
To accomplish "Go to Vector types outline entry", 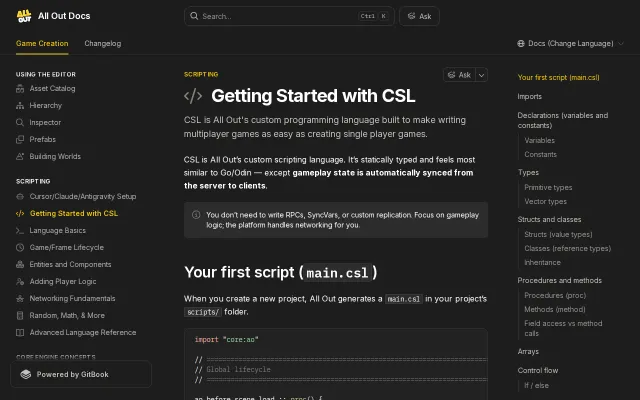I will (545, 201).
